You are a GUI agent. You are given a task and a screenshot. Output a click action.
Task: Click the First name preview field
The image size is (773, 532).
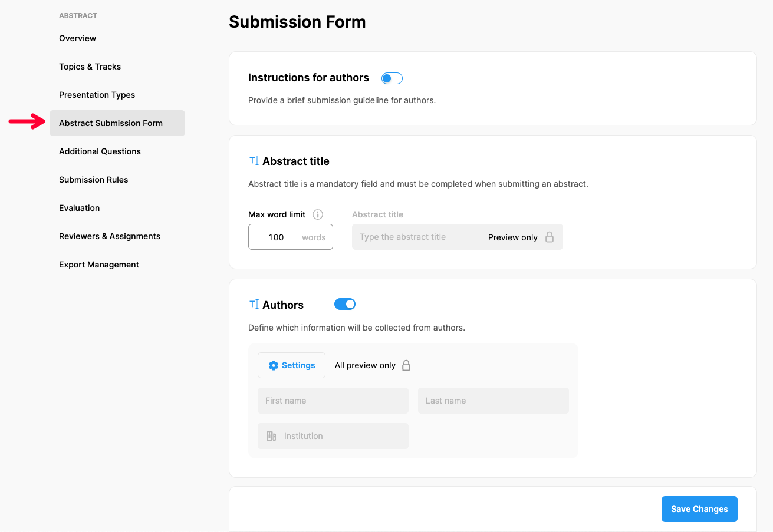pyautogui.click(x=333, y=401)
